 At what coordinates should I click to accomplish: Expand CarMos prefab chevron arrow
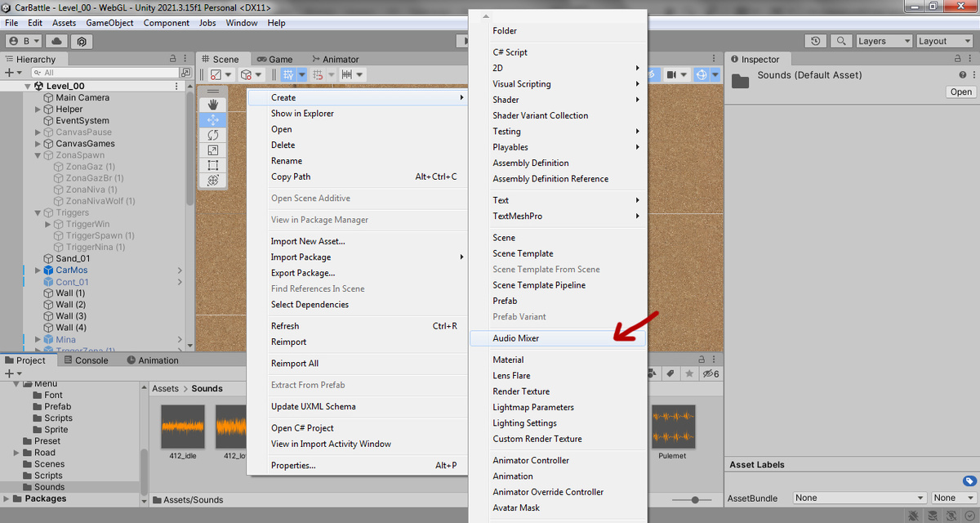[x=180, y=270]
